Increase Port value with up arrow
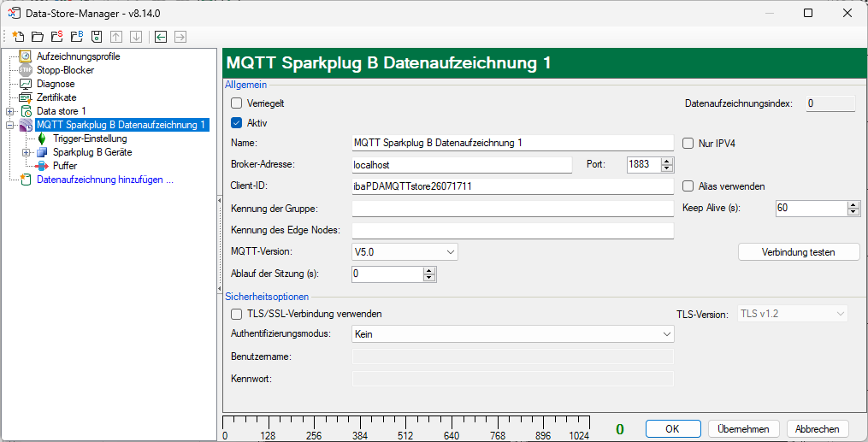The image size is (868, 442). coord(666,161)
